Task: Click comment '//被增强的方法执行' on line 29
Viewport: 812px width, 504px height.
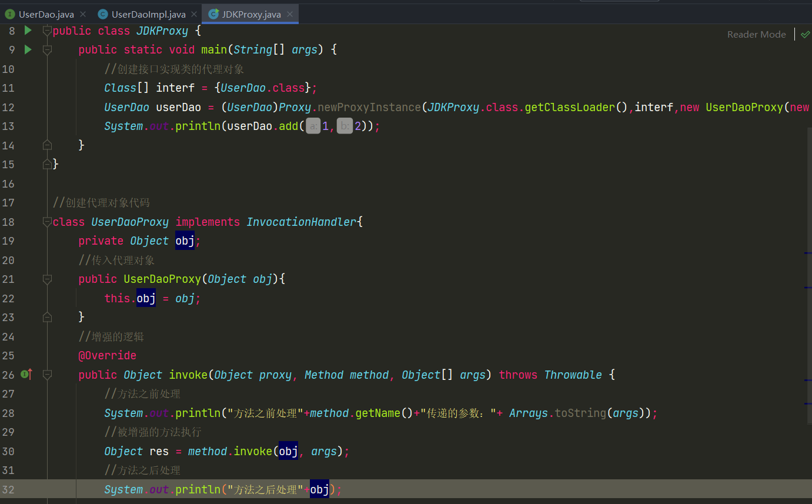Action: pos(153,432)
